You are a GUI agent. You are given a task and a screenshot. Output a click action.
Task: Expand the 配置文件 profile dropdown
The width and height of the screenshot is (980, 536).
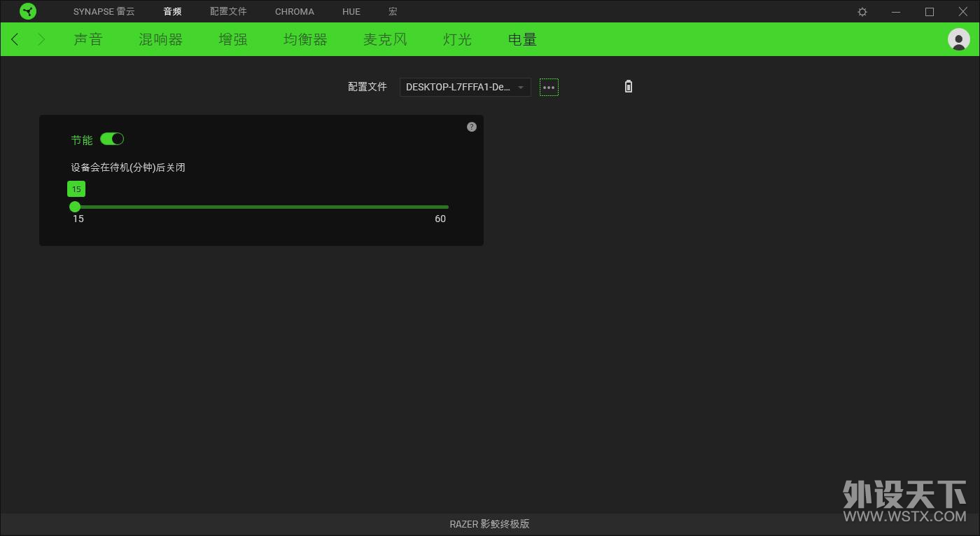coord(465,87)
